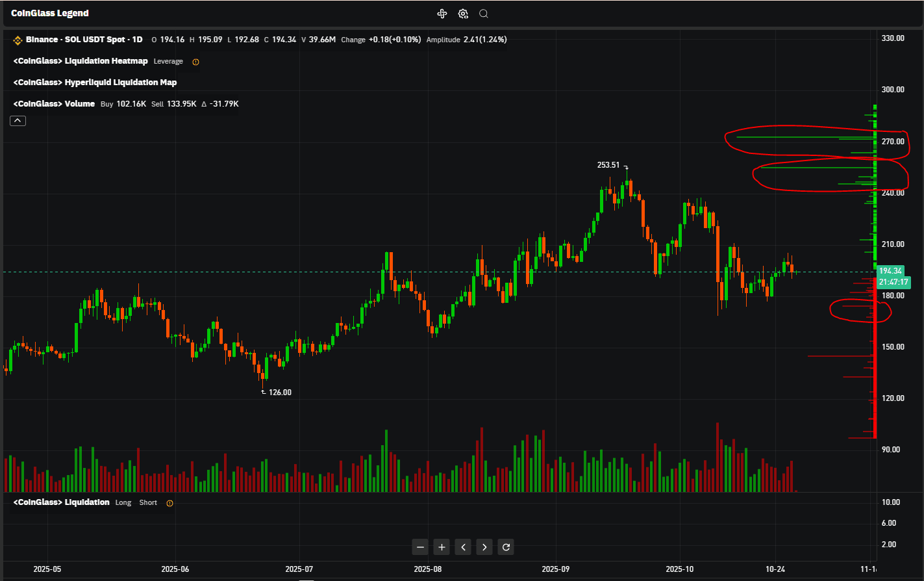Open the chart settings gear

(463, 14)
